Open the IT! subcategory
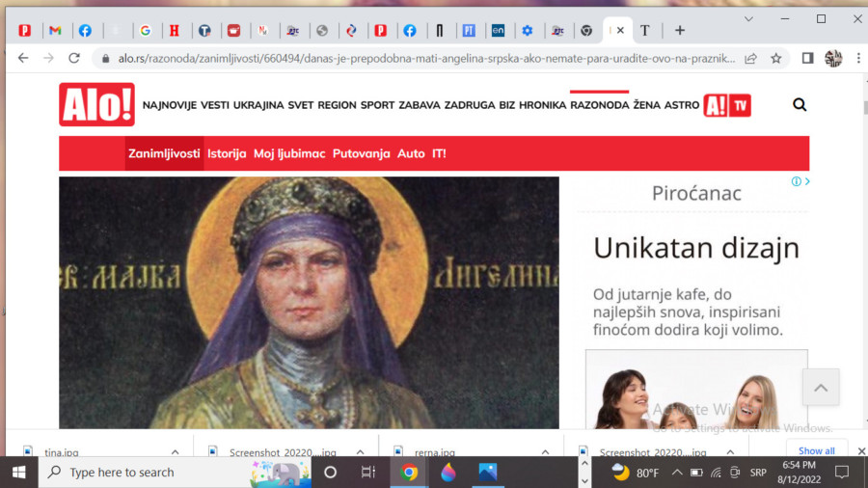 pos(439,153)
